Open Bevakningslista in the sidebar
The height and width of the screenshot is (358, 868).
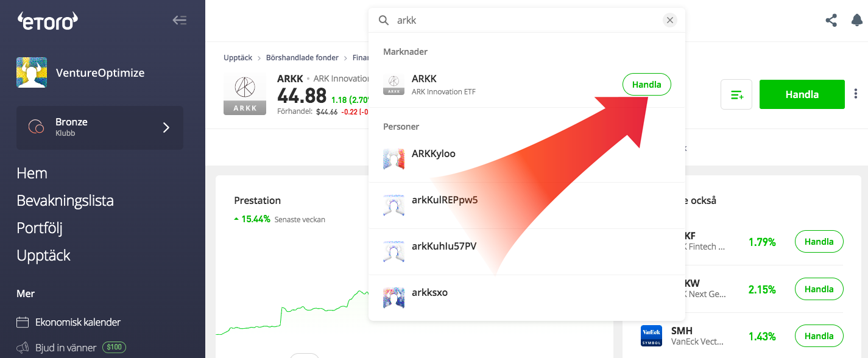pyautogui.click(x=65, y=200)
